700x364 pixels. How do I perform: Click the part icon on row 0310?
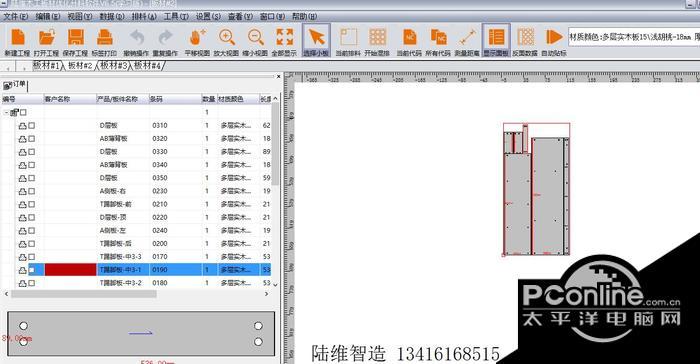tap(22, 126)
